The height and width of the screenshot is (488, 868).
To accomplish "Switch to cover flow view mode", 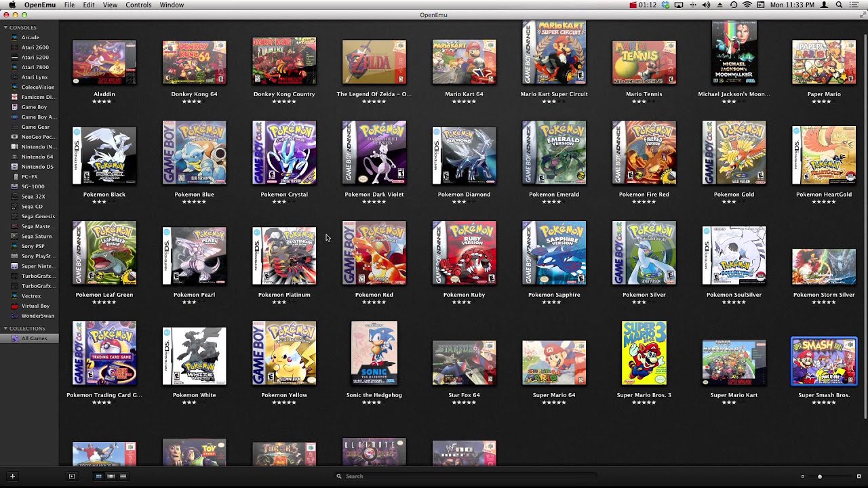I will point(111,476).
